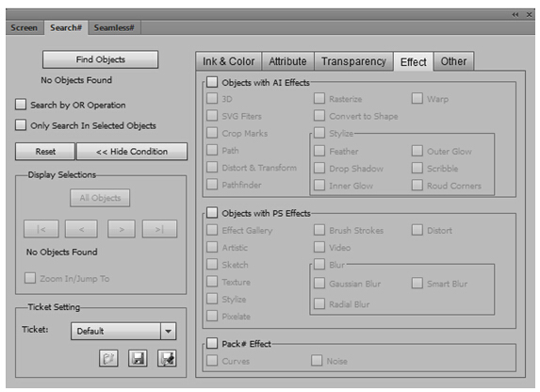Click the open ticket icon

(108, 359)
